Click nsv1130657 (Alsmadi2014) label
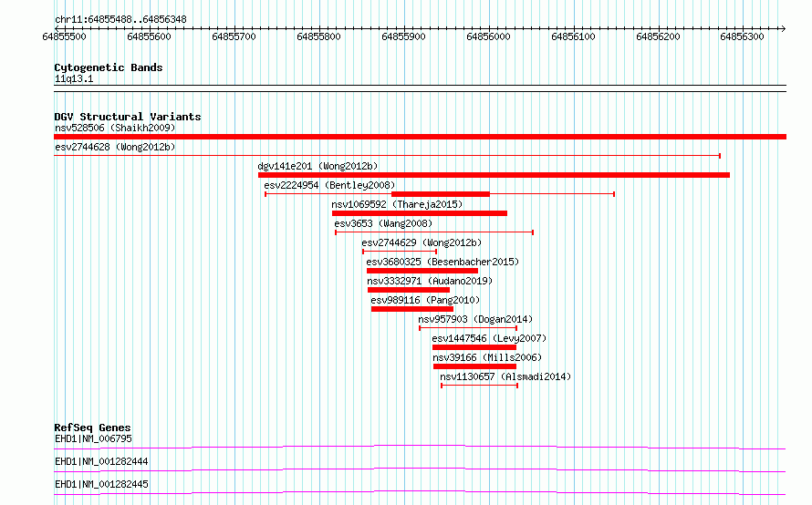Image resolution: width=812 pixels, height=505 pixels. (x=505, y=376)
